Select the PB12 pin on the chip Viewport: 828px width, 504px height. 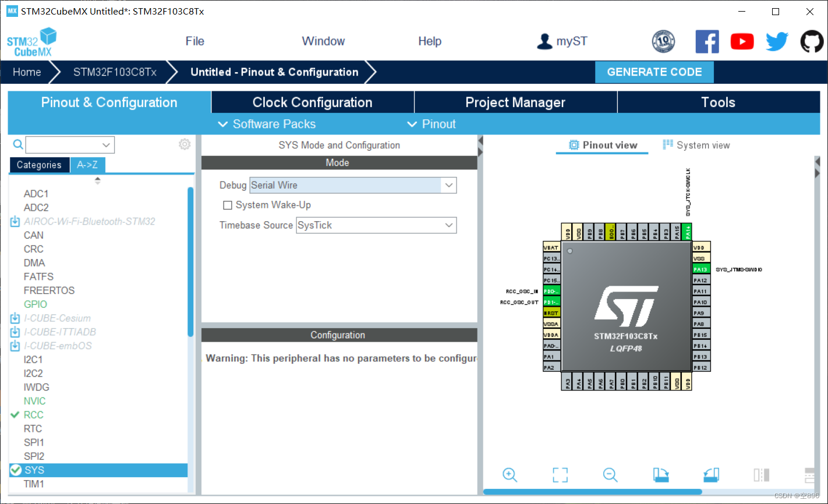701,368
